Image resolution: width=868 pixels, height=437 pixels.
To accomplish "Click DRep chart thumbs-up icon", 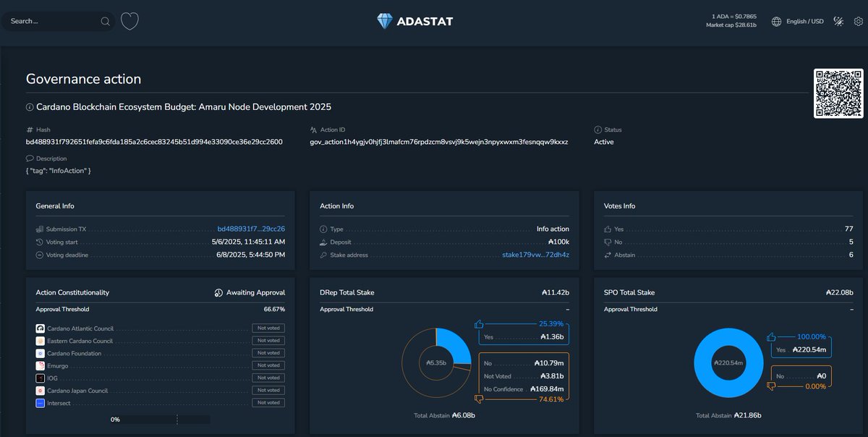I will pos(479,325).
